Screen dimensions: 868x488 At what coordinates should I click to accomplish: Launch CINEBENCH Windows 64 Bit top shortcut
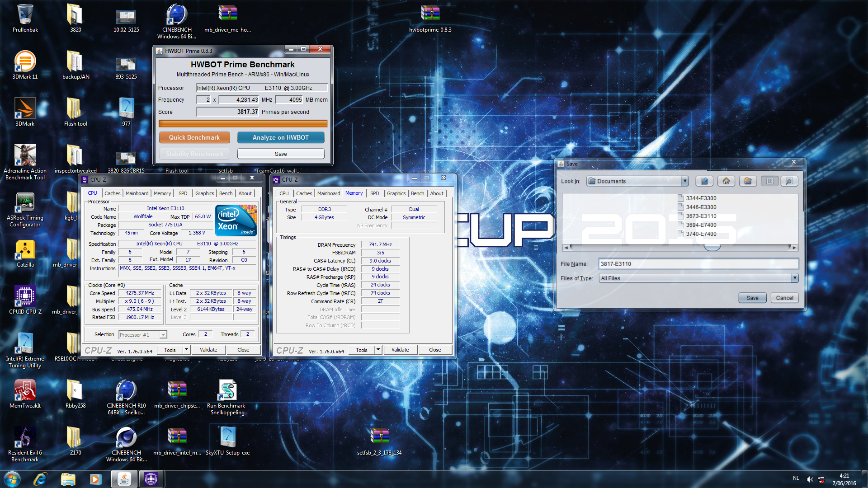[x=177, y=21]
